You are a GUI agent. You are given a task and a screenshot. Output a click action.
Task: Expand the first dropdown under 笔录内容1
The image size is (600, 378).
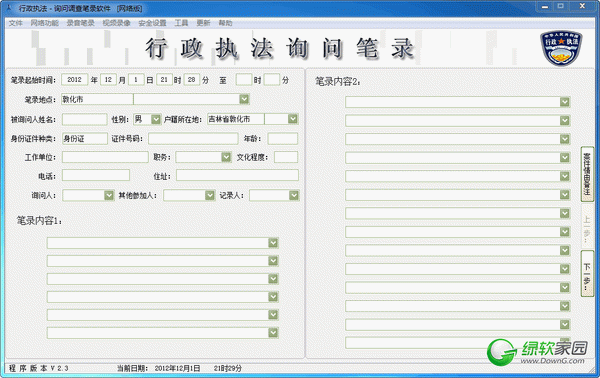click(x=273, y=243)
